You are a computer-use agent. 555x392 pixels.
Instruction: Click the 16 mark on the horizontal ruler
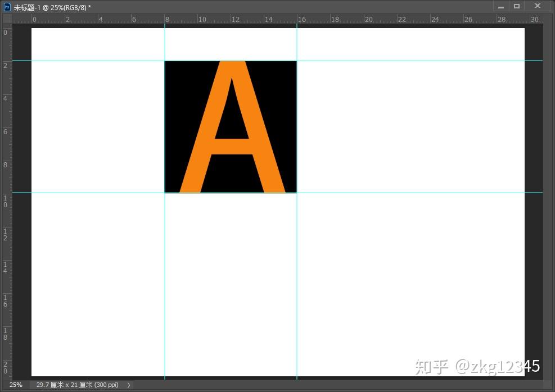click(302, 20)
